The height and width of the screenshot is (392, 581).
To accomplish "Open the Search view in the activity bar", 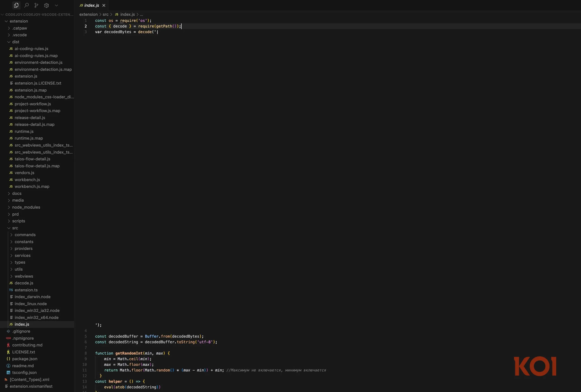I will pos(26,5).
